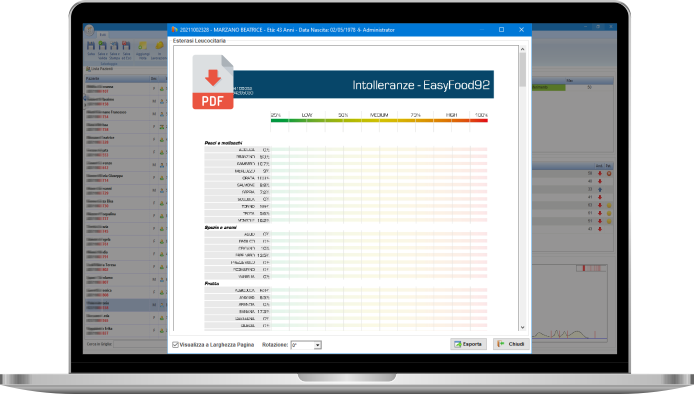
Task: Select the highlighted patient row in list
Action: pos(126,305)
